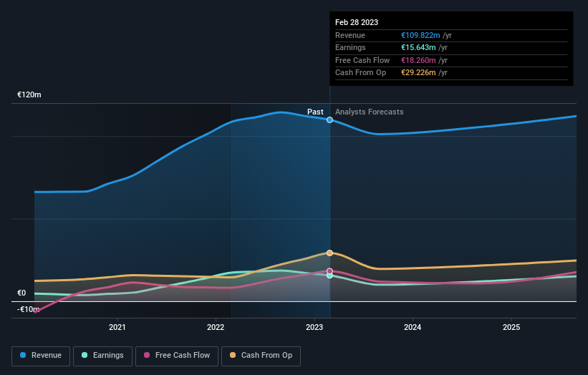The image size is (588, 375).
Task: Click the Past label on chart
Action: [x=315, y=112]
